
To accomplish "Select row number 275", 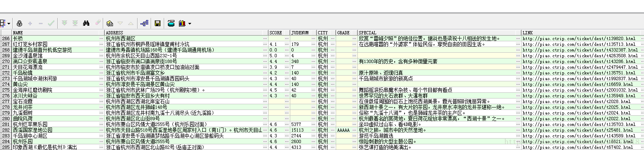I will [6, 90].
